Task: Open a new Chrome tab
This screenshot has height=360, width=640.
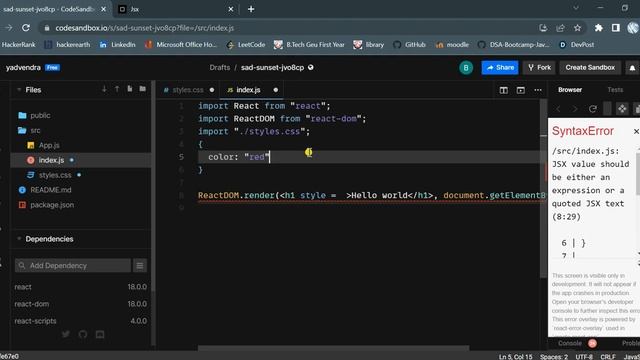Action: 251,9
